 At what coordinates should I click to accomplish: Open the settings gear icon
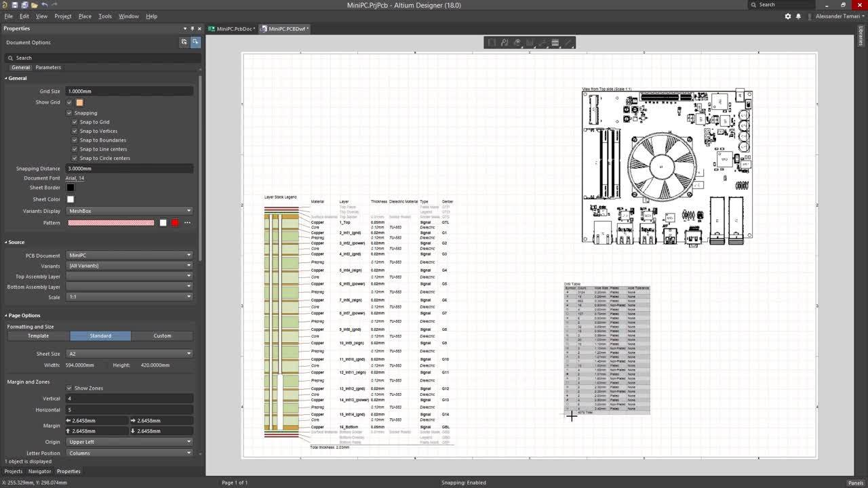click(788, 16)
